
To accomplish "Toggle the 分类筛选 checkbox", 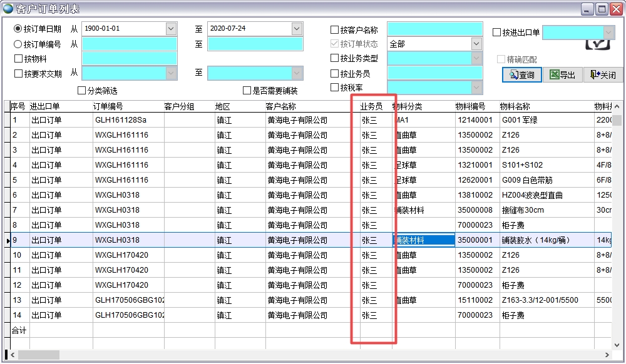I will click(x=81, y=91).
